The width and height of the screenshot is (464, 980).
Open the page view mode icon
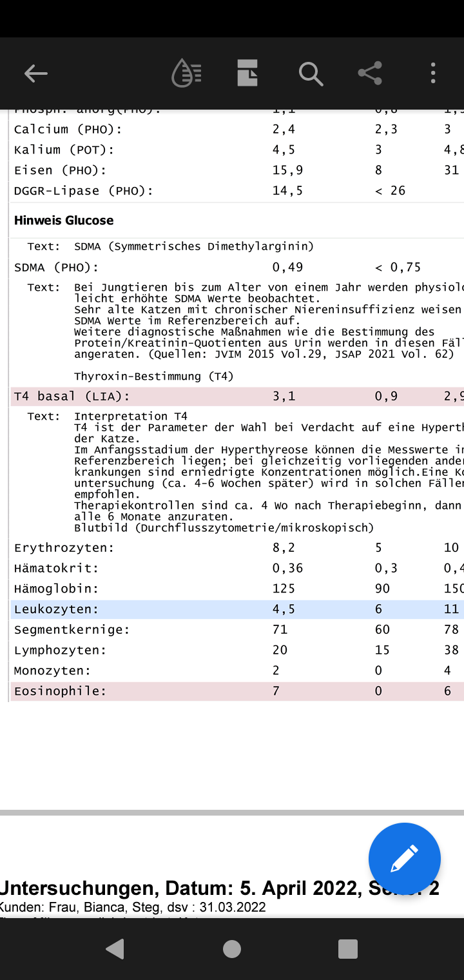tap(247, 73)
